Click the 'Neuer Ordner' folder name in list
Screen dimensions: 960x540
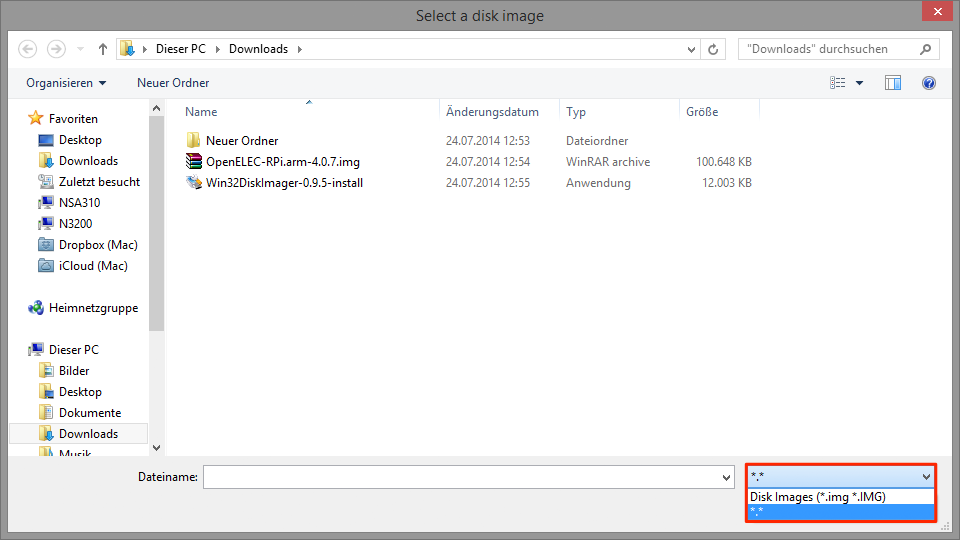tap(242, 141)
